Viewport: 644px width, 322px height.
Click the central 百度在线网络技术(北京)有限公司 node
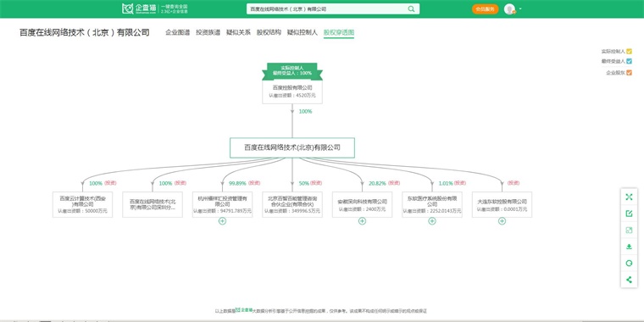pos(292,147)
